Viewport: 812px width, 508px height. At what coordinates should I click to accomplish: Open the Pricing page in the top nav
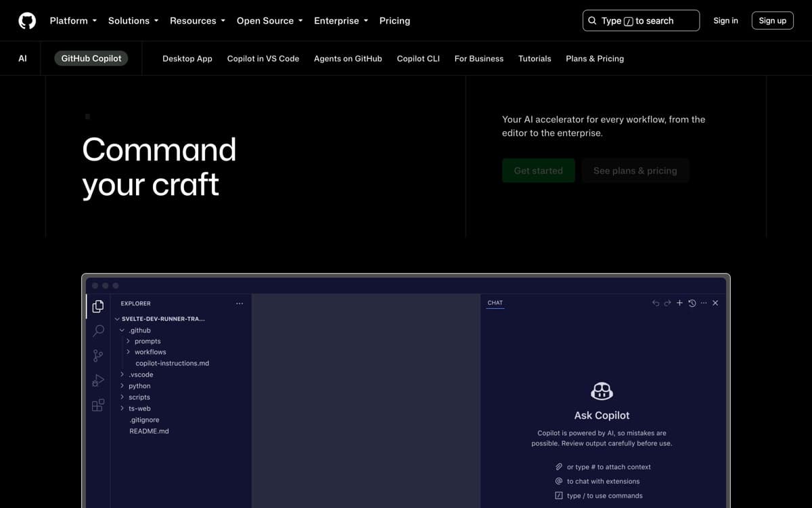point(394,20)
